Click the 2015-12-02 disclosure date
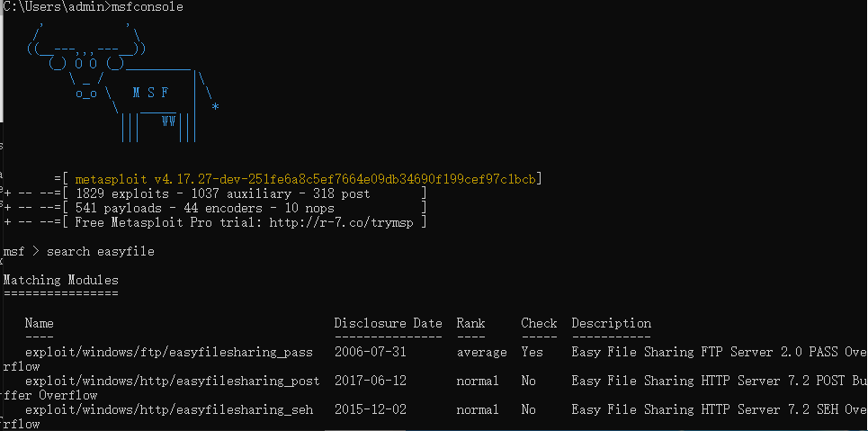This screenshot has height=431, width=868. click(370, 409)
